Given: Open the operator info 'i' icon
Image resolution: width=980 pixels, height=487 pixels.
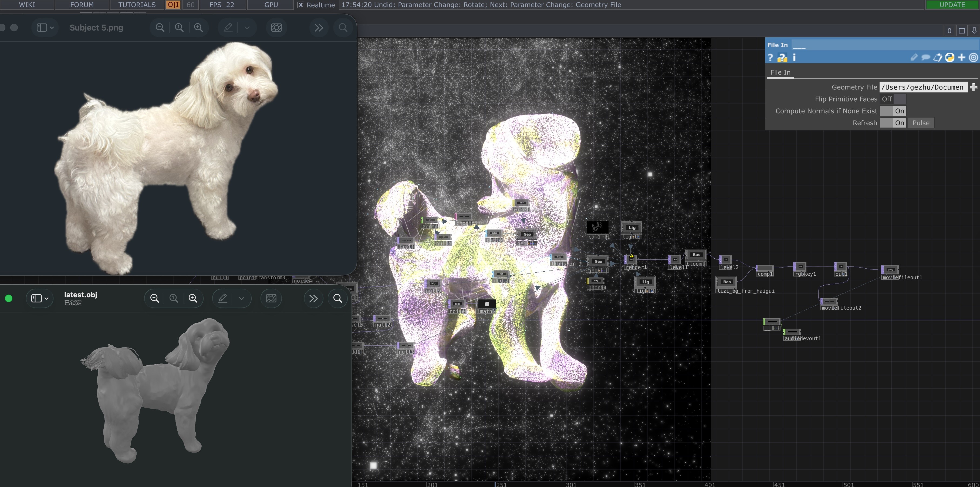Looking at the screenshot, I should pyautogui.click(x=794, y=58).
